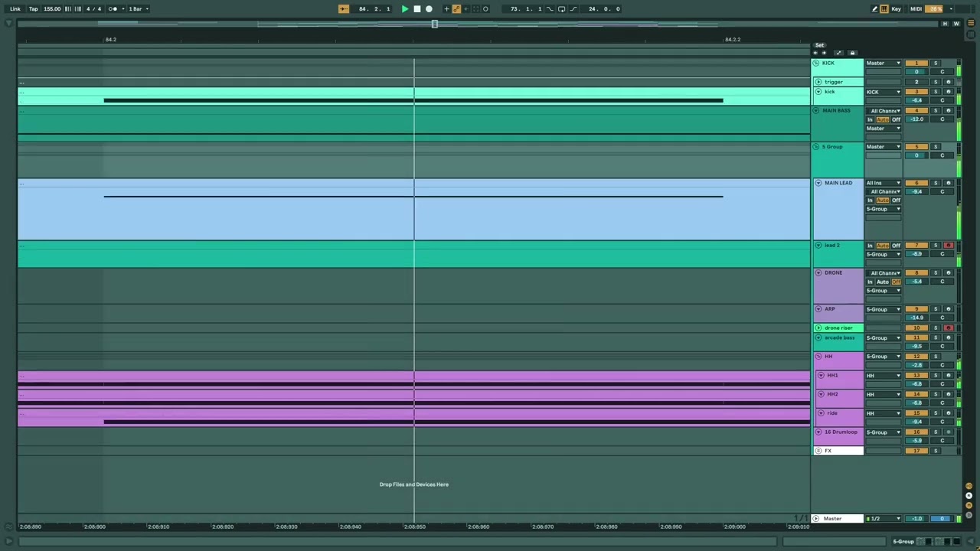The image size is (980, 551).
Task: Arm the MAIN BASS track
Action: click(x=949, y=110)
